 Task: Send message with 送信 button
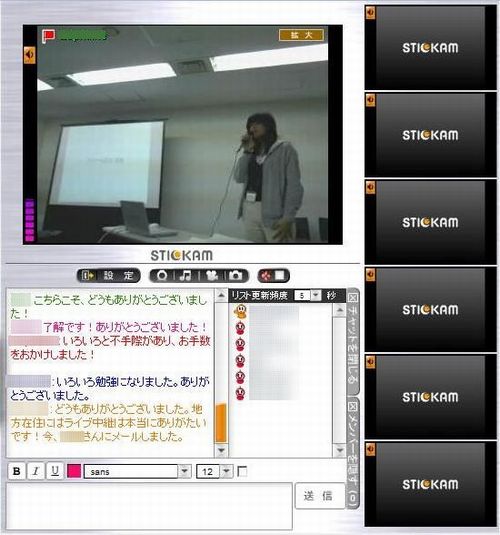[x=320, y=495]
